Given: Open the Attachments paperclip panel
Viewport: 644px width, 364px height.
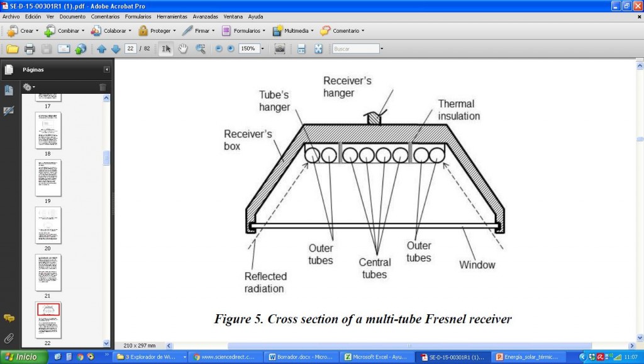Looking at the screenshot, I should [x=9, y=338].
